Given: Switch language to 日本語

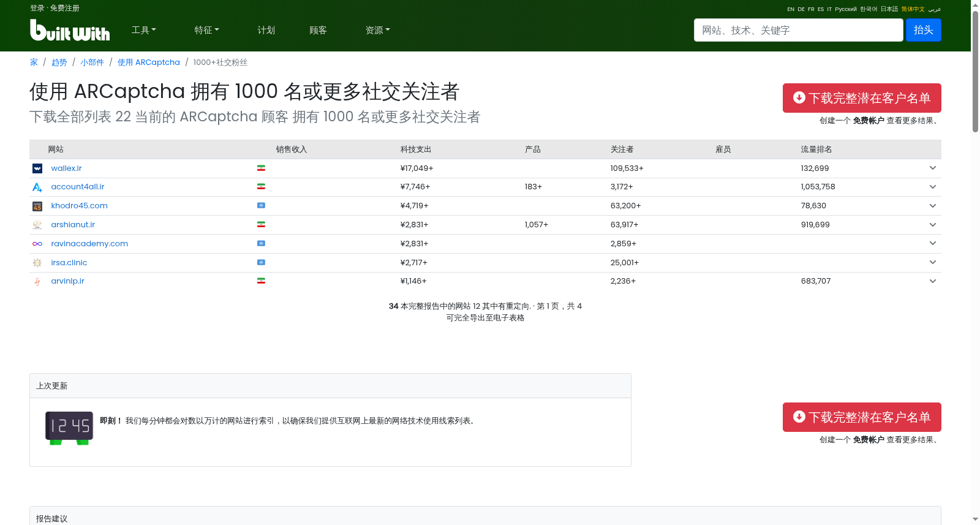Looking at the screenshot, I should pos(889,9).
